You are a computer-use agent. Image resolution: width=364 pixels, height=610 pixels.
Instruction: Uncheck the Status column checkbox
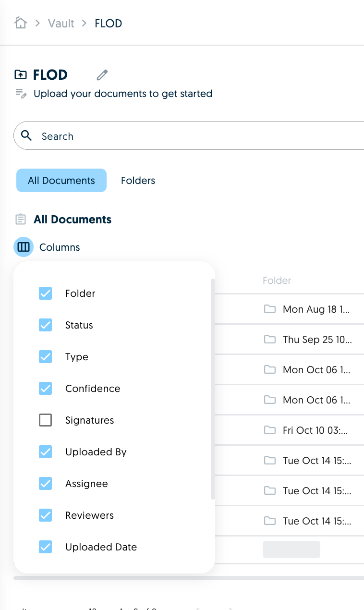(x=45, y=325)
